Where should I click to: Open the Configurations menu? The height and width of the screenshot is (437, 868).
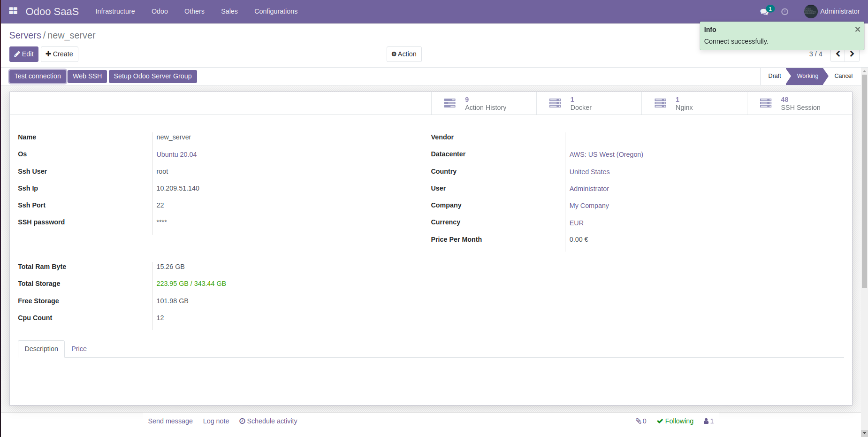(276, 11)
